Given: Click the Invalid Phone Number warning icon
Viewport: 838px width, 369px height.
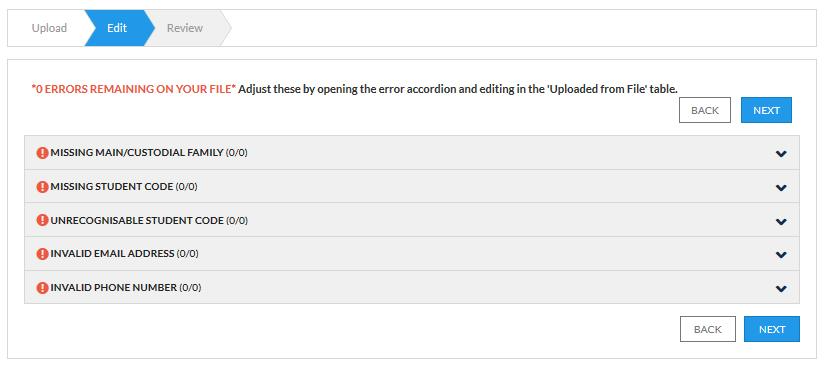Looking at the screenshot, I should click(42, 288).
